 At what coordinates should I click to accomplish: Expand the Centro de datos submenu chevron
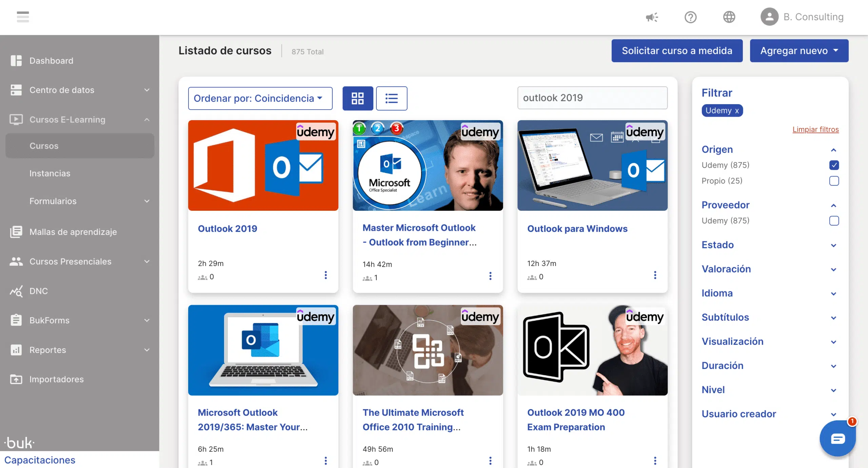(147, 90)
